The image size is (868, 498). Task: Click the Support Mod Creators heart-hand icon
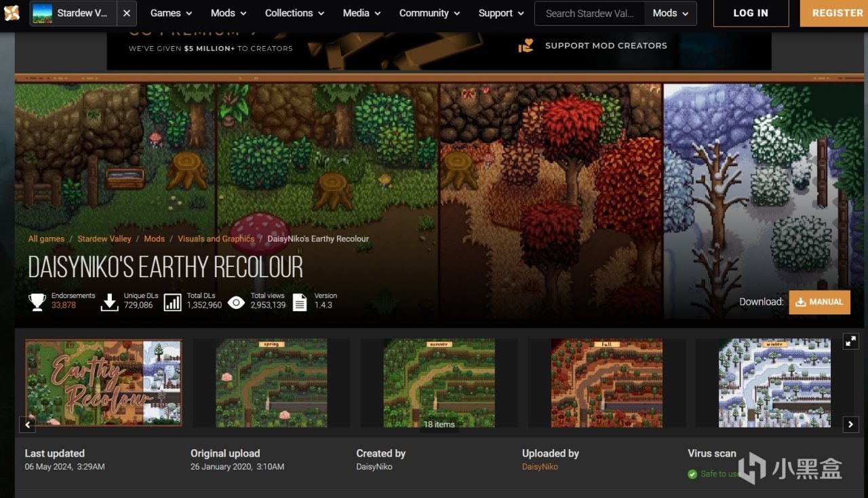coord(526,45)
